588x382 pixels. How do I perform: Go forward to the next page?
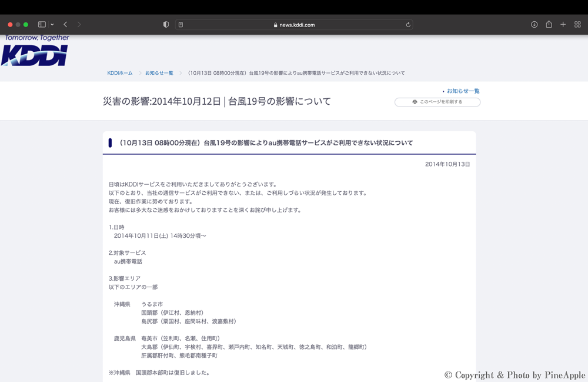pyautogui.click(x=79, y=25)
